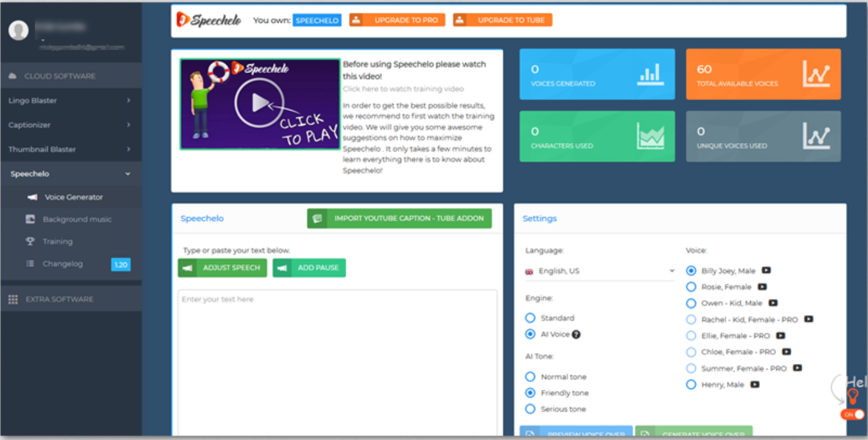Click here to watch training video link

click(403, 89)
